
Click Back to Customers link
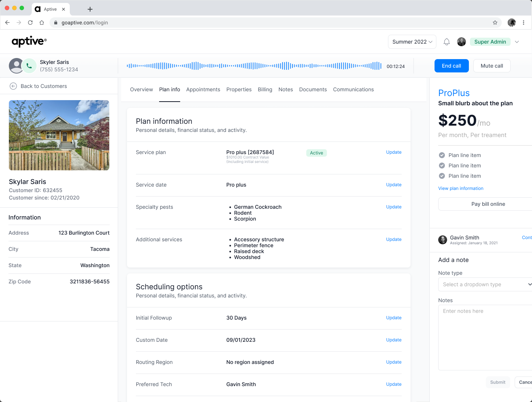point(44,86)
